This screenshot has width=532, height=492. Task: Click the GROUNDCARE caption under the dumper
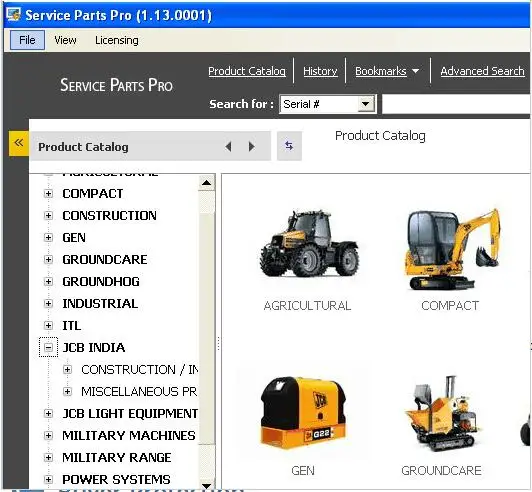tap(441, 471)
